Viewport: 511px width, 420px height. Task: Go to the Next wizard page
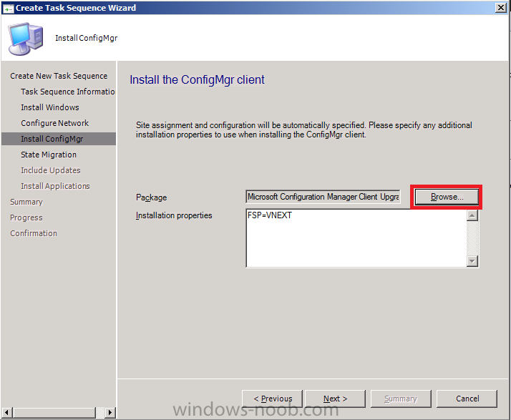[x=336, y=399]
